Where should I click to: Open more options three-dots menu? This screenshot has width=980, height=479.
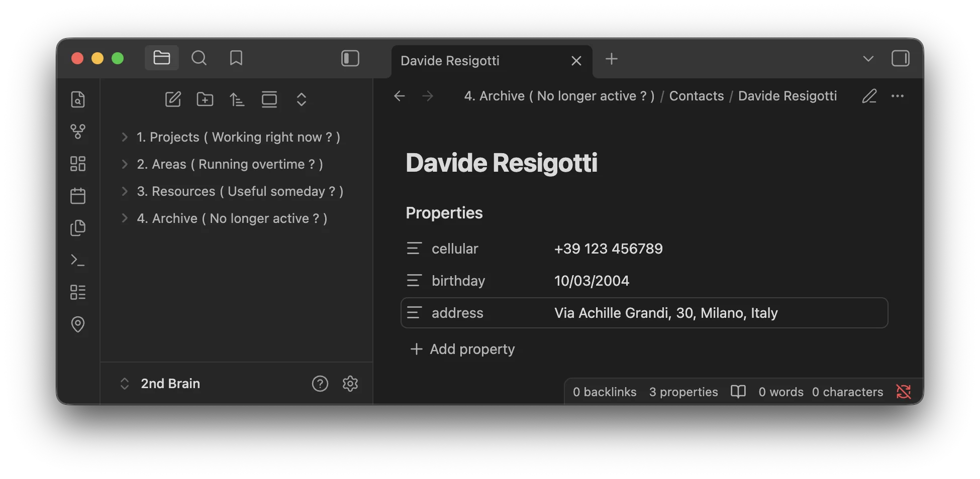click(x=898, y=96)
